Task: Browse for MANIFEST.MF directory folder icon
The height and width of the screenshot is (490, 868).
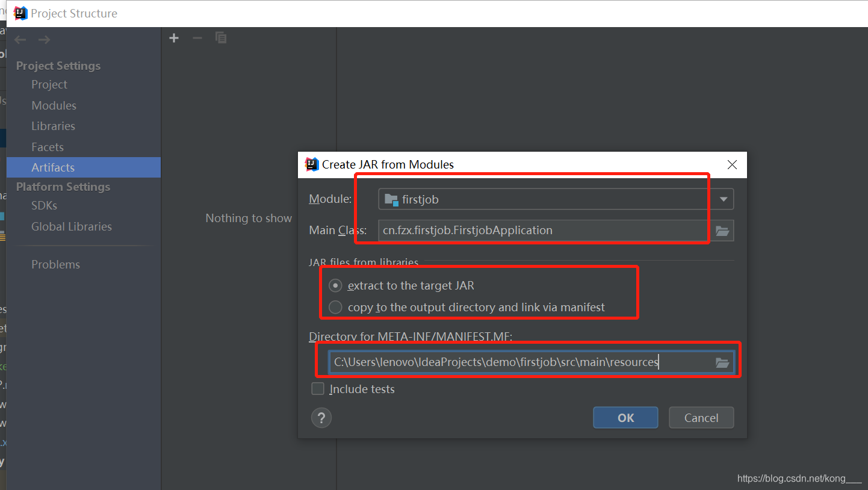Action: pyautogui.click(x=722, y=362)
